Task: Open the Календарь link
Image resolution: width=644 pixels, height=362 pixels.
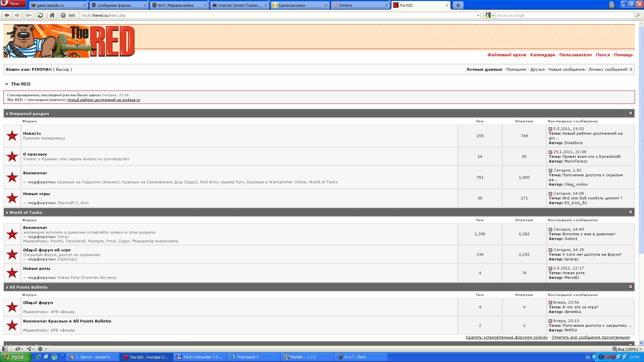Action: [x=542, y=55]
